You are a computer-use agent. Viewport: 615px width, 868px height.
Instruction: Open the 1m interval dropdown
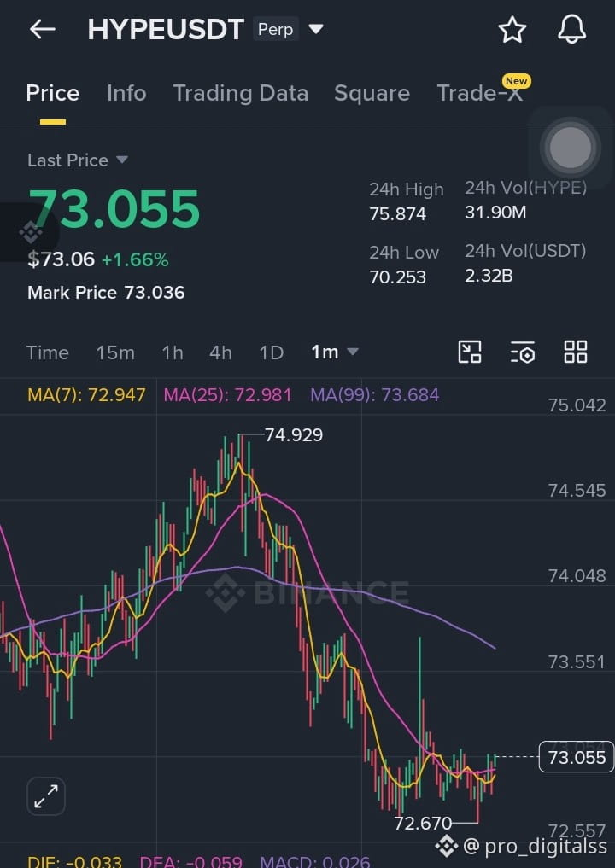(335, 352)
